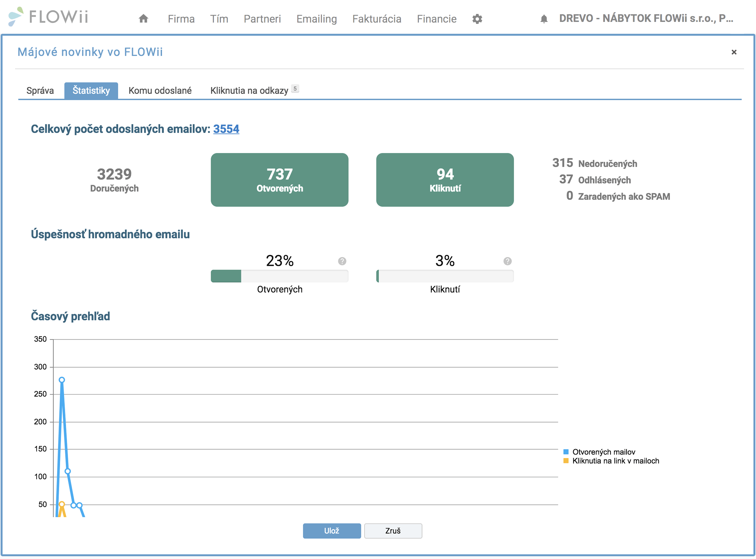
Task: Click the Zruš cancel button
Action: pos(393,530)
